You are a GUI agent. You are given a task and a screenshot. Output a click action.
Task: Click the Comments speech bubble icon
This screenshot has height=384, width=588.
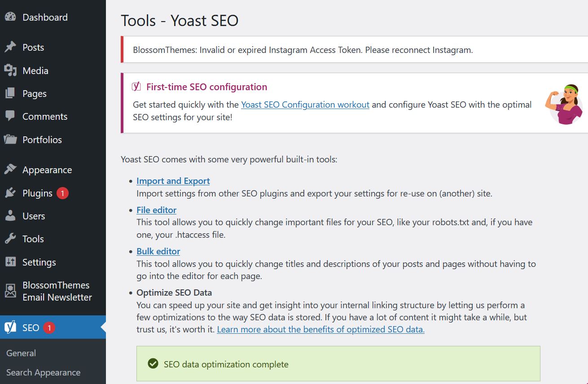tap(10, 116)
